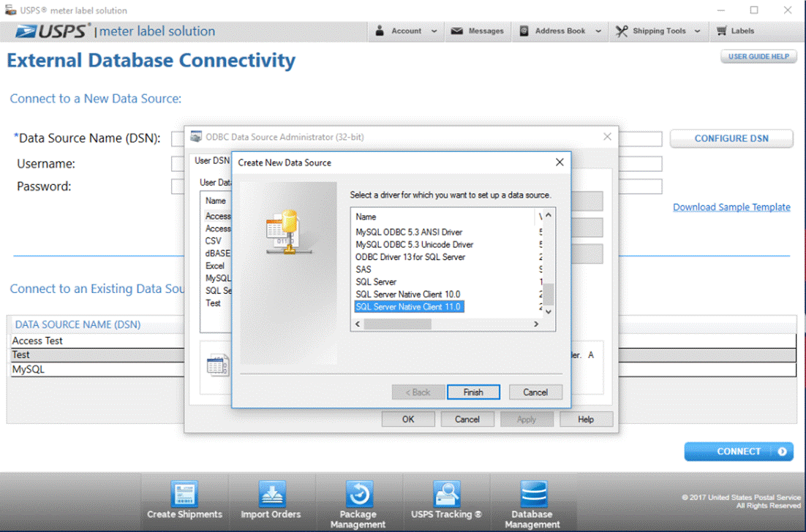Select SQL Server Native Client 11.0
Screen dimensions: 806x532
tap(410, 307)
